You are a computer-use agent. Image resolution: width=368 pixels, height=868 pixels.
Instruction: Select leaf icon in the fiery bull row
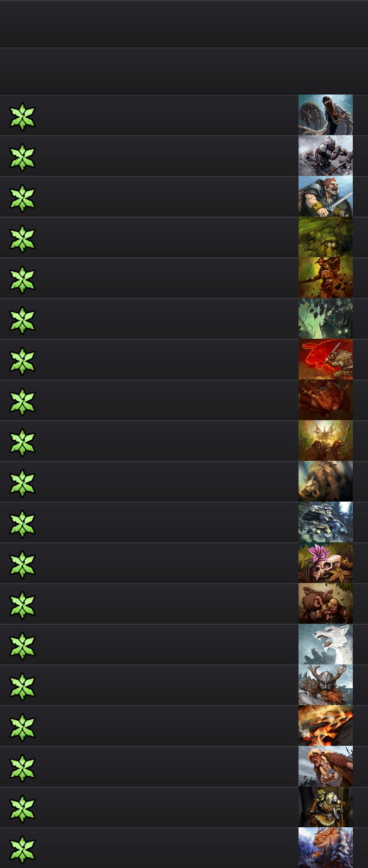pyautogui.click(x=22, y=361)
